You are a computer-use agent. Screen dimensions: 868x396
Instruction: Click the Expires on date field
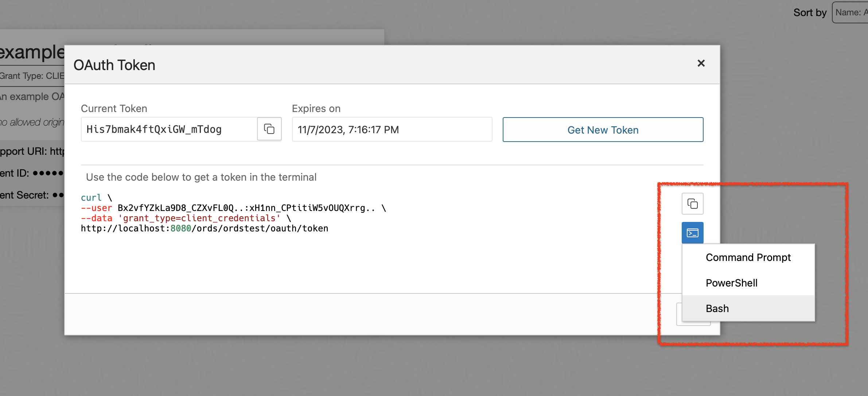[x=392, y=130]
